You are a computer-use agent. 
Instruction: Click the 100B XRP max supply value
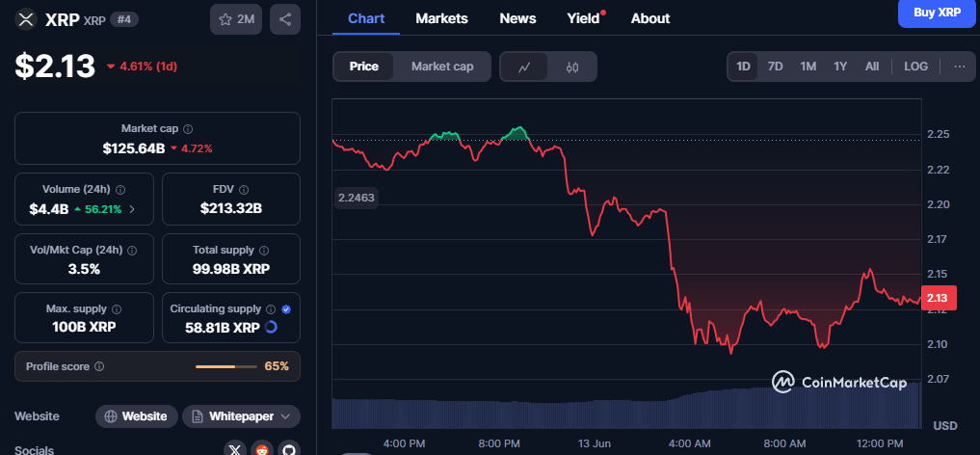pos(84,327)
